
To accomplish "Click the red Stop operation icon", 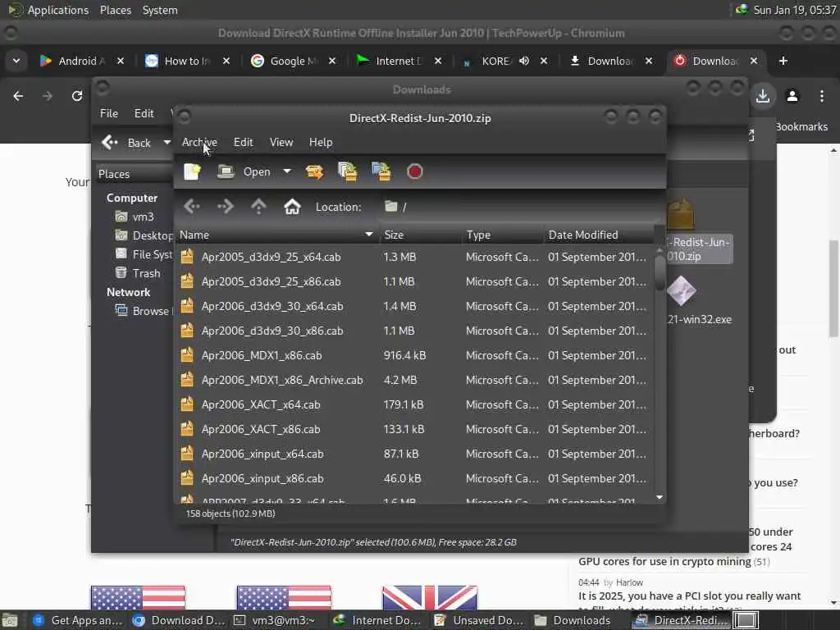I will pyautogui.click(x=414, y=171).
